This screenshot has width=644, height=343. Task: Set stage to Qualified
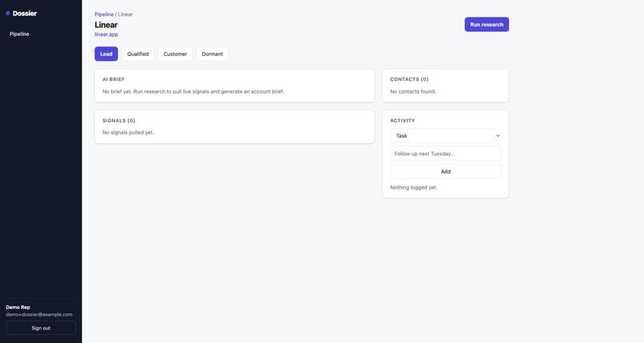coord(138,54)
